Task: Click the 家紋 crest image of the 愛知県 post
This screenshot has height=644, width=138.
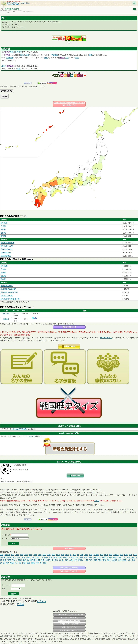Action: coord(6,469)
